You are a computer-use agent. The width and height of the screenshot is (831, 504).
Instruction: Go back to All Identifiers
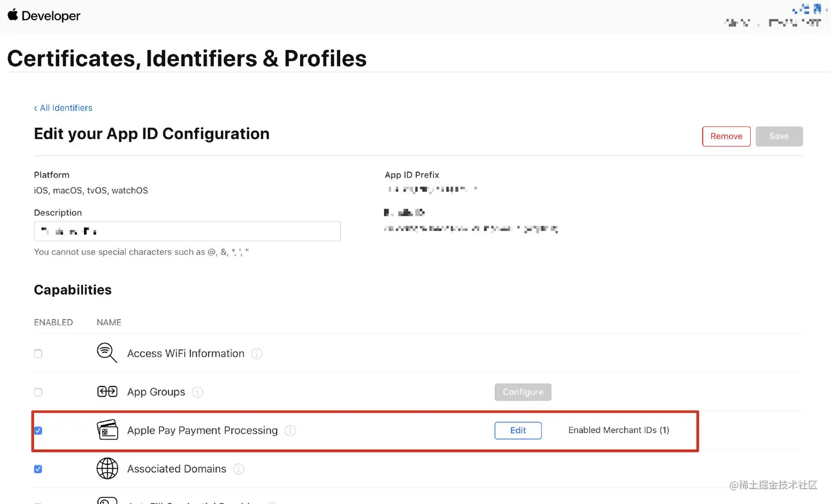[x=63, y=108]
